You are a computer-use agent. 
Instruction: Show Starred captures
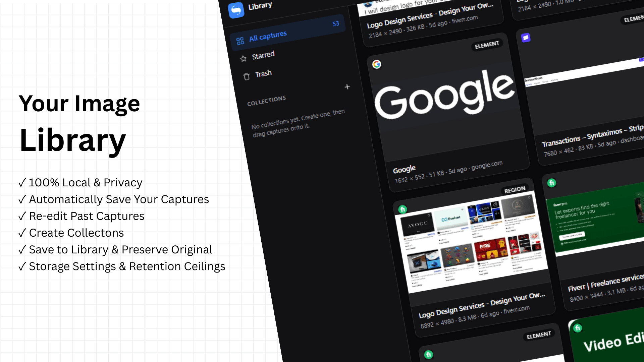pos(263,55)
